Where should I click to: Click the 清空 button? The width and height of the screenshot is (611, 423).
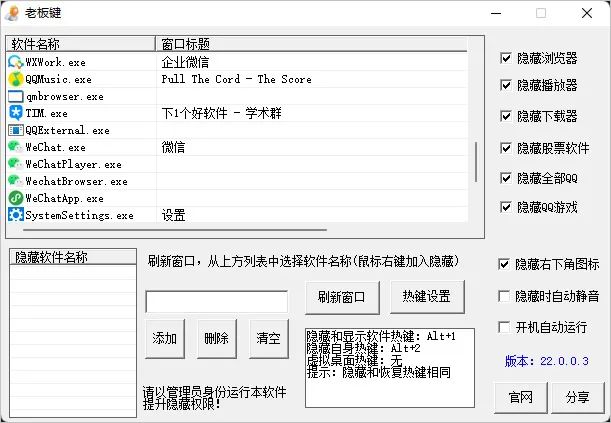point(268,338)
